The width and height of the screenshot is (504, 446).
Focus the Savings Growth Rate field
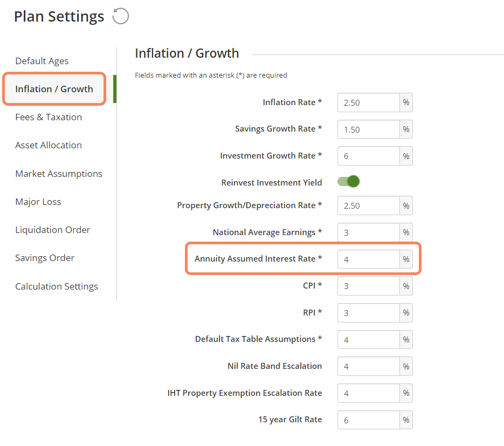point(368,129)
